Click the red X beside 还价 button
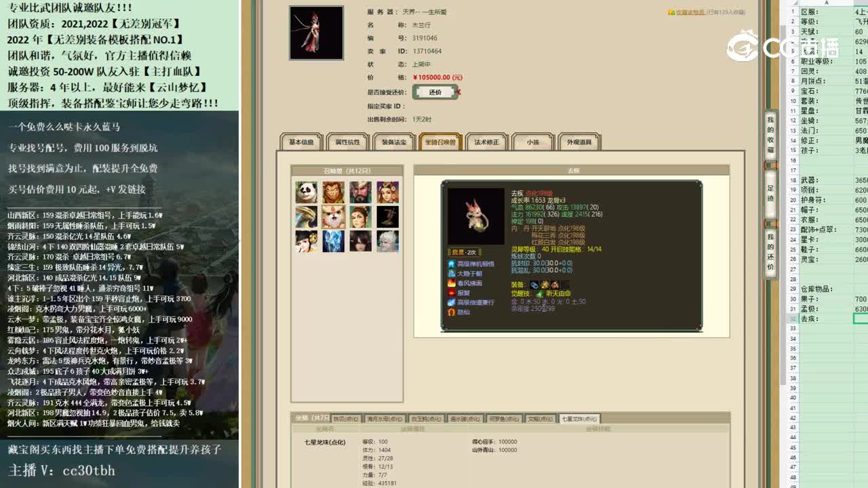This screenshot has height=488, width=868. coord(459,92)
